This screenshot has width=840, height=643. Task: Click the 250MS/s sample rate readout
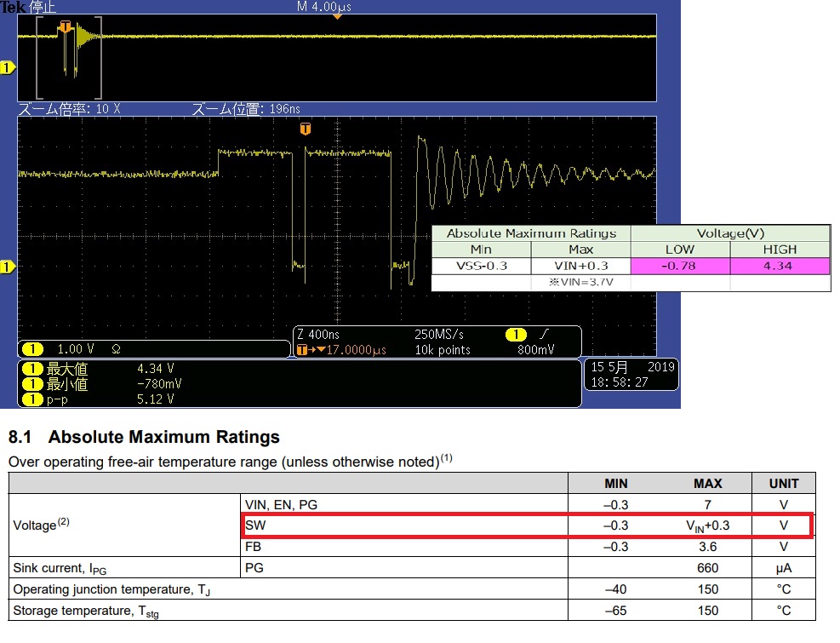(439, 335)
